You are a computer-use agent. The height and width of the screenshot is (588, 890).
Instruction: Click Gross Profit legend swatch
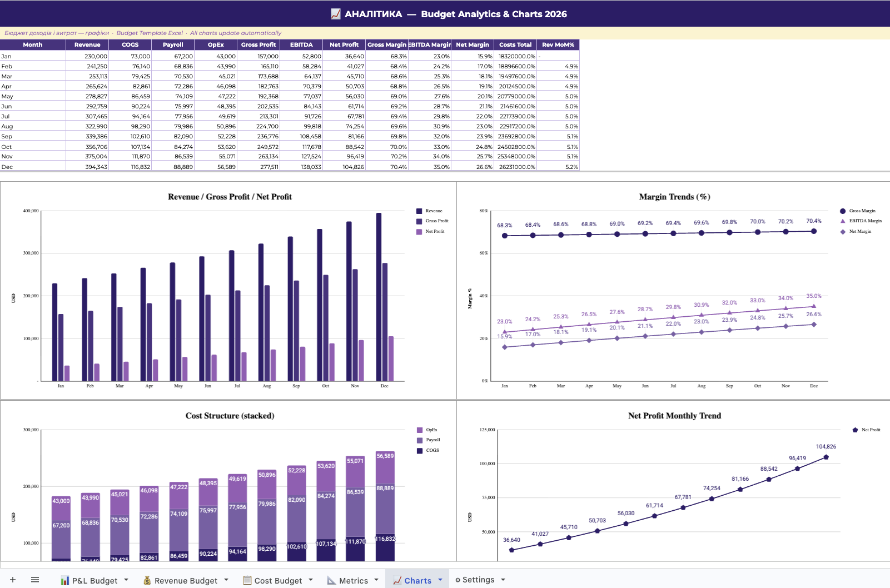click(x=419, y=221)
